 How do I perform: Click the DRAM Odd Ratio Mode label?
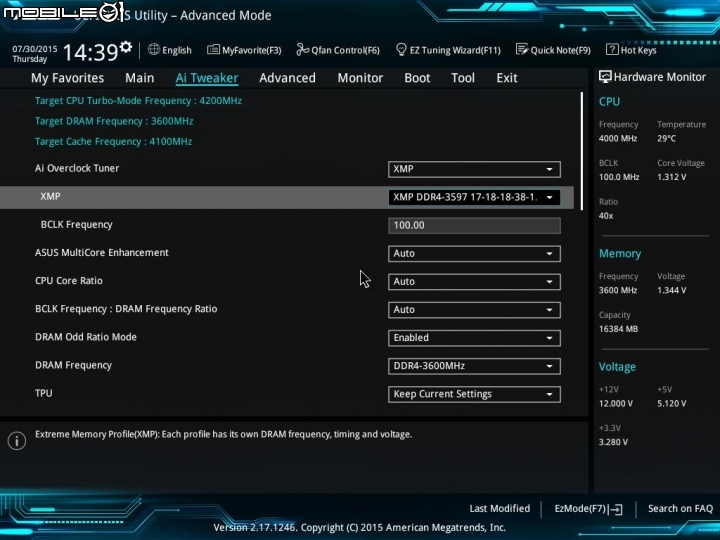click(86, 337)
